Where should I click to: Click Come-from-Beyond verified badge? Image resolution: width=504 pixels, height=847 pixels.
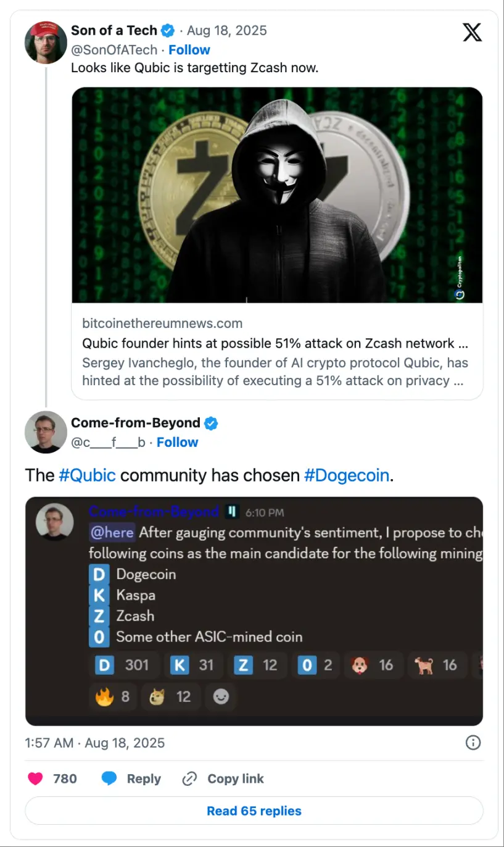(x=211, y=423)
